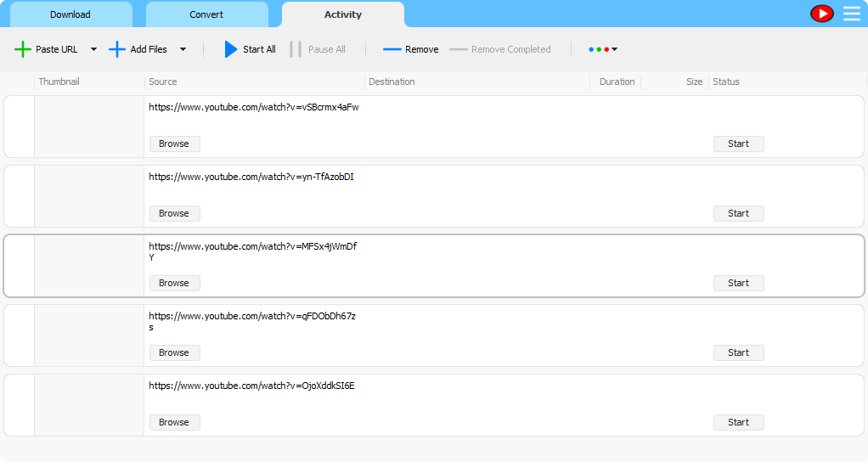Expand the Paste URL dropdown arrow
The height and width of the screenshot is (462, 868).
point(93,49)
